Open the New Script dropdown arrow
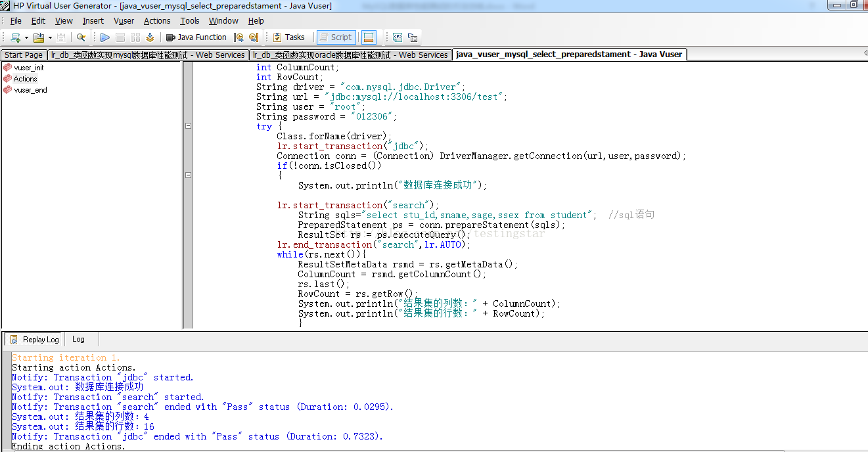The height and width of the screenshot is (452, 868). [x=26, y=37]
